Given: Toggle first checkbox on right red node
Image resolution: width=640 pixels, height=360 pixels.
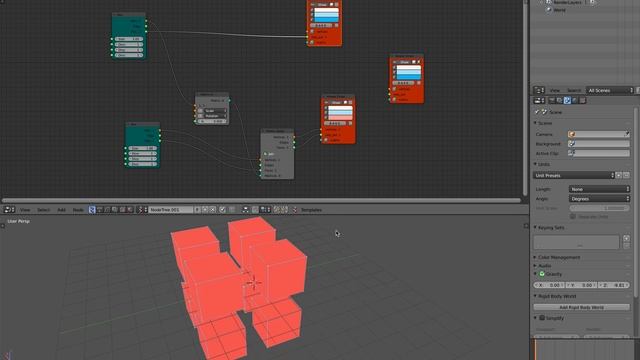Looking at the screenshot, I should (394, 67).
